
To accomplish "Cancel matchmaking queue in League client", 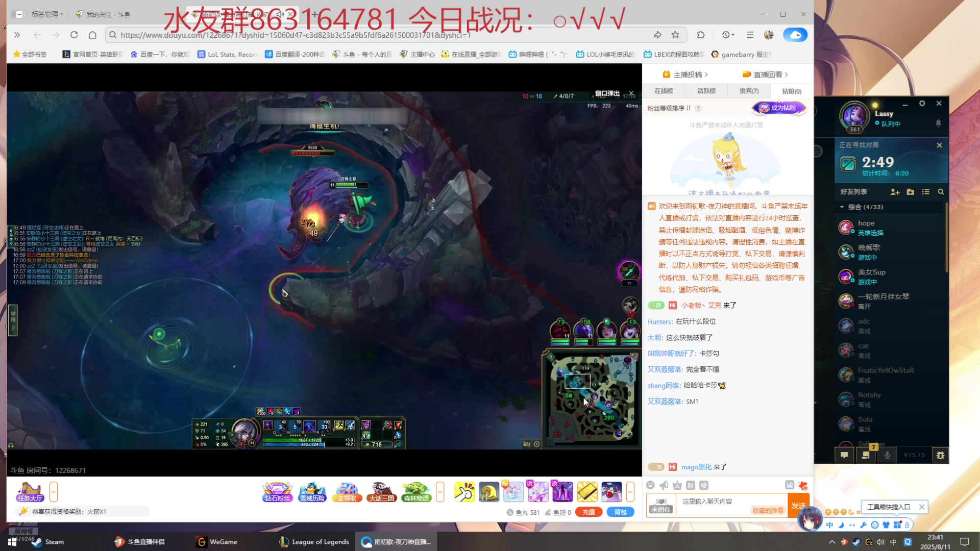I will (939, 145).
